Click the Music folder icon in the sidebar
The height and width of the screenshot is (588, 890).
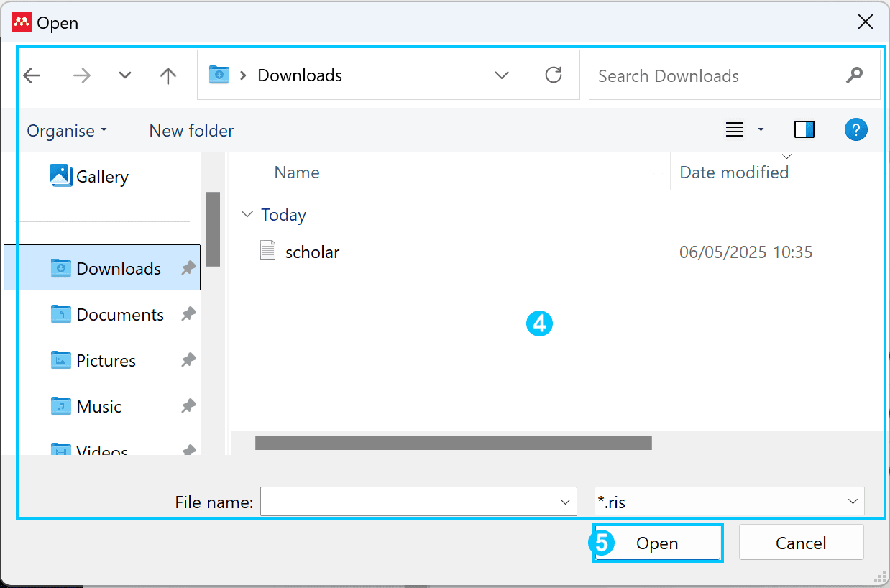coord(60,406)
